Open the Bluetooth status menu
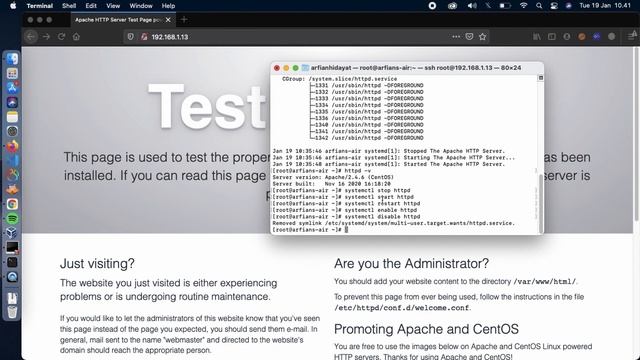 tap(488, 6)
